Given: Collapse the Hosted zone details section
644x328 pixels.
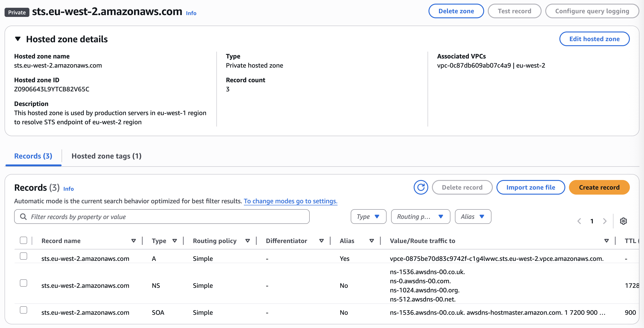Looking at the screenshot, I should click(x=18, y=39).
